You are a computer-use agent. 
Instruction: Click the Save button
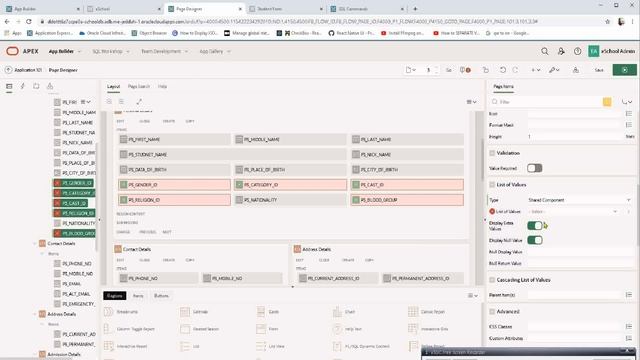click(599, 70)
